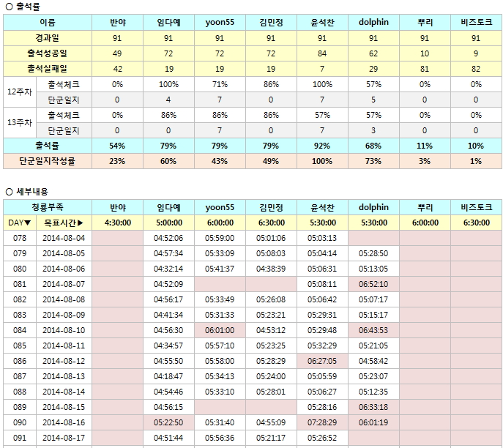
Task: Select time value 05:59:00
Action: click(220, 238)
